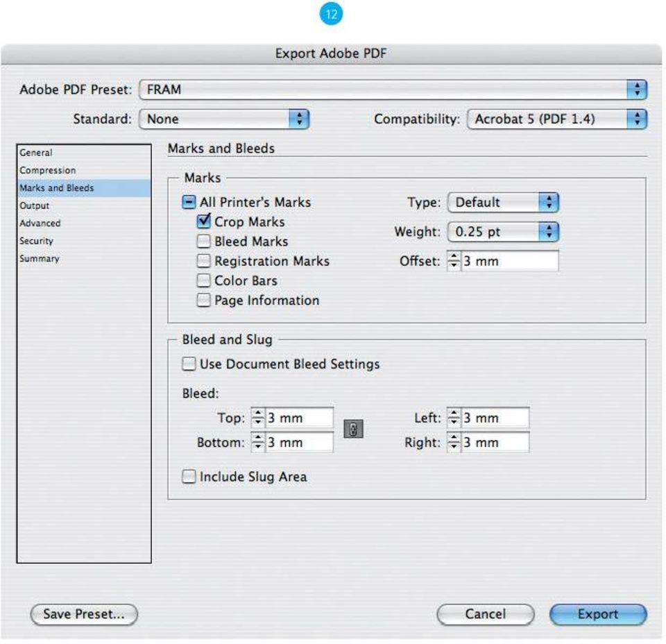
Task: Click the Export button
Action: pos(598,614)
